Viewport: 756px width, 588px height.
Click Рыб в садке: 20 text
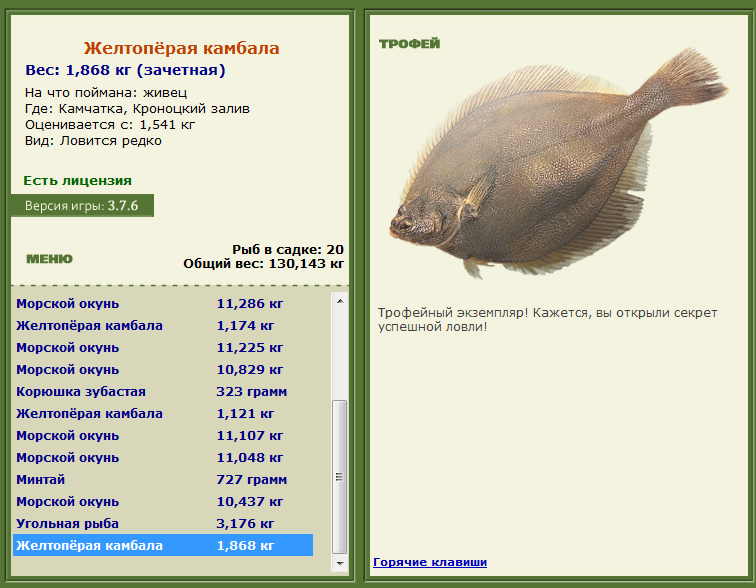coord(288,249)
